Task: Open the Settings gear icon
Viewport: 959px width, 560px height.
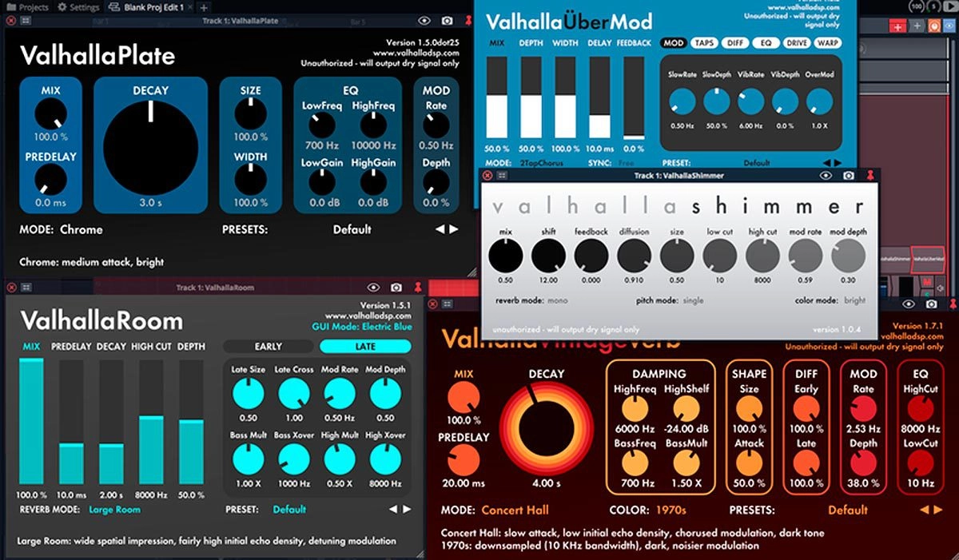Action: (62, 6)
